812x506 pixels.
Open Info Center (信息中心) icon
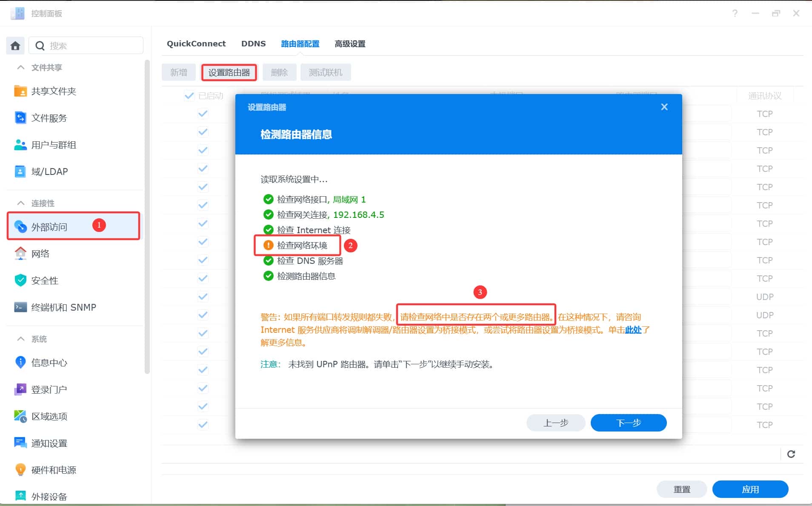click(20, 363)
